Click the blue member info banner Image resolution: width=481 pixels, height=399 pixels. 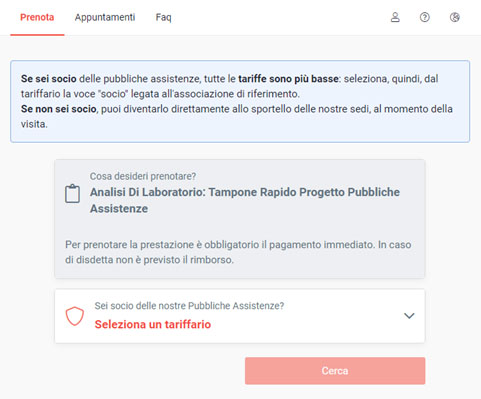[x=240, y=101]
